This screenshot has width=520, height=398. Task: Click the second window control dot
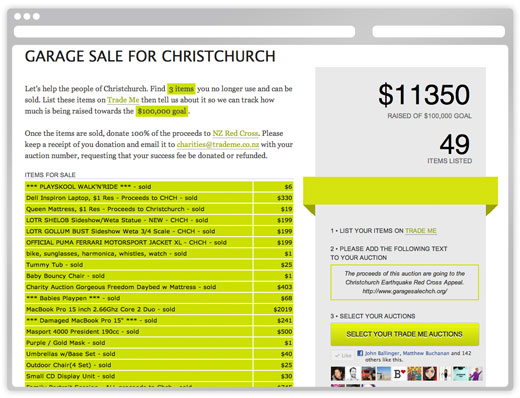(x=27, y=16)
